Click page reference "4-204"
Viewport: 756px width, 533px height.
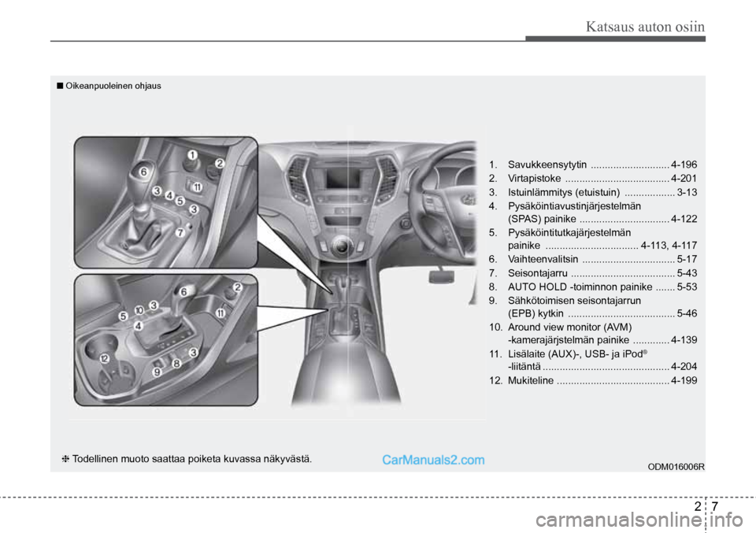684,366
